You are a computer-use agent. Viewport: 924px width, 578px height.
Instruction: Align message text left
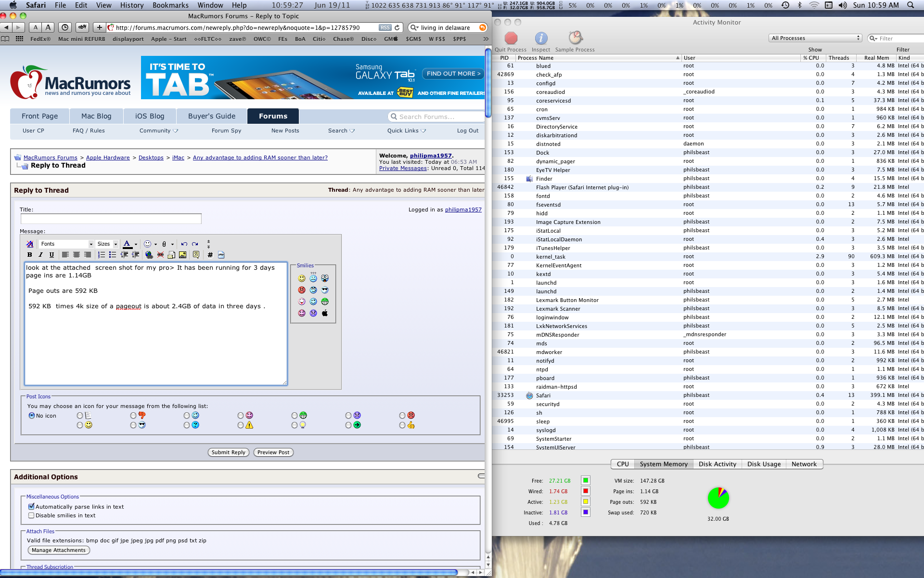click(x=65, y=255)
